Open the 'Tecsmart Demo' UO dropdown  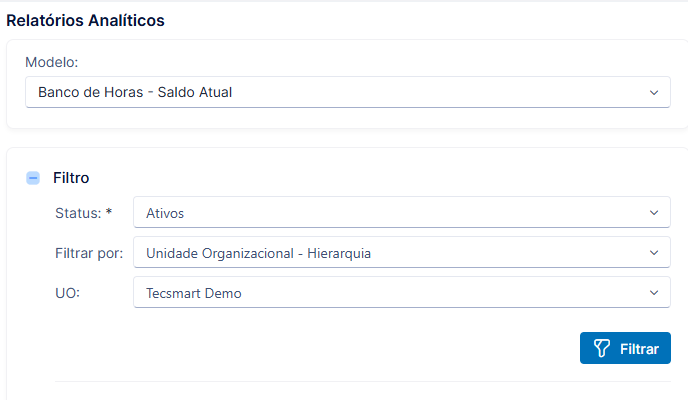(x=401, y=292)
